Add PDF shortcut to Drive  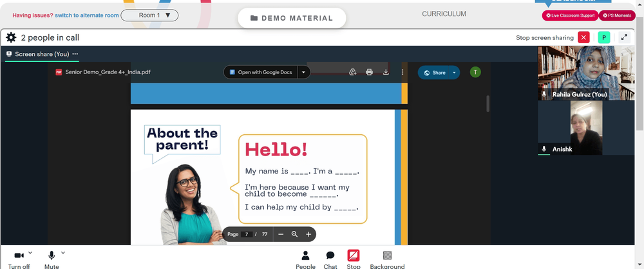click(x=352, y=72)
